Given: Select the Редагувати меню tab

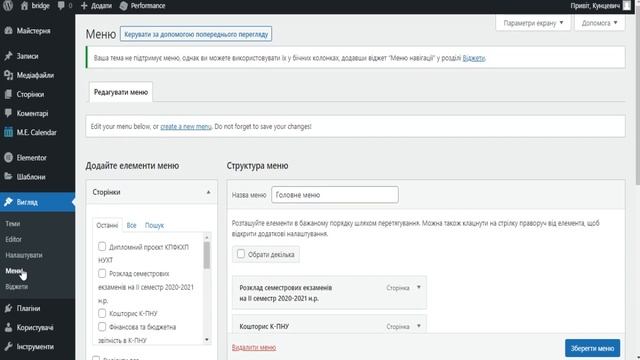Looking at the screenshot, I should (121, 92).
